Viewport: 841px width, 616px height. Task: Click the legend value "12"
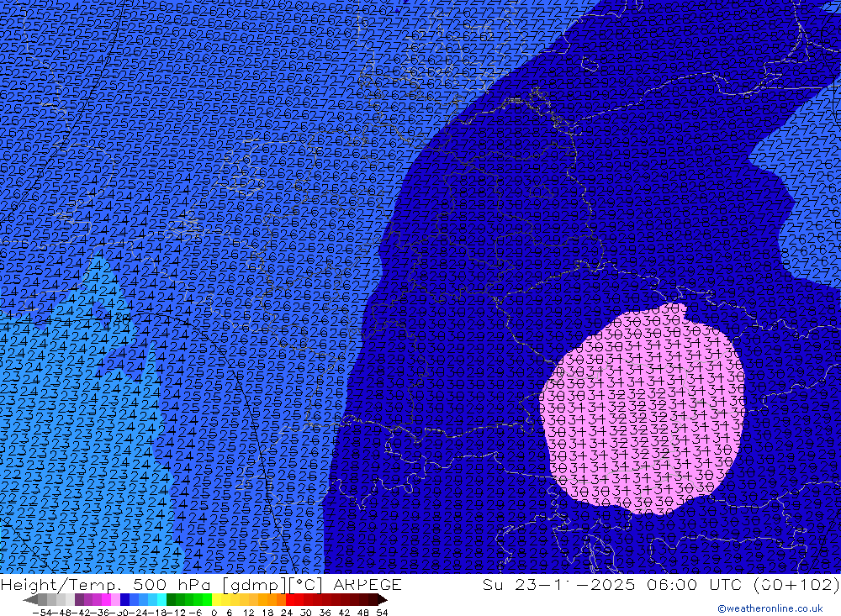(x=248, y=613)
